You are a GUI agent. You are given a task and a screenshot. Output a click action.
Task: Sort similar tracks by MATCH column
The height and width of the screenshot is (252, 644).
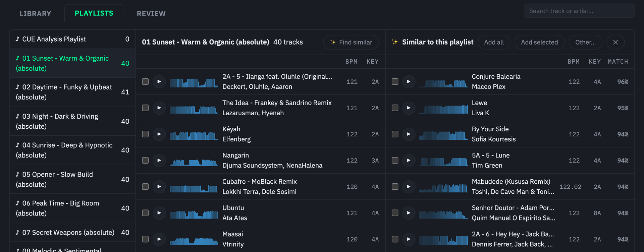click(x=618, y=62)
